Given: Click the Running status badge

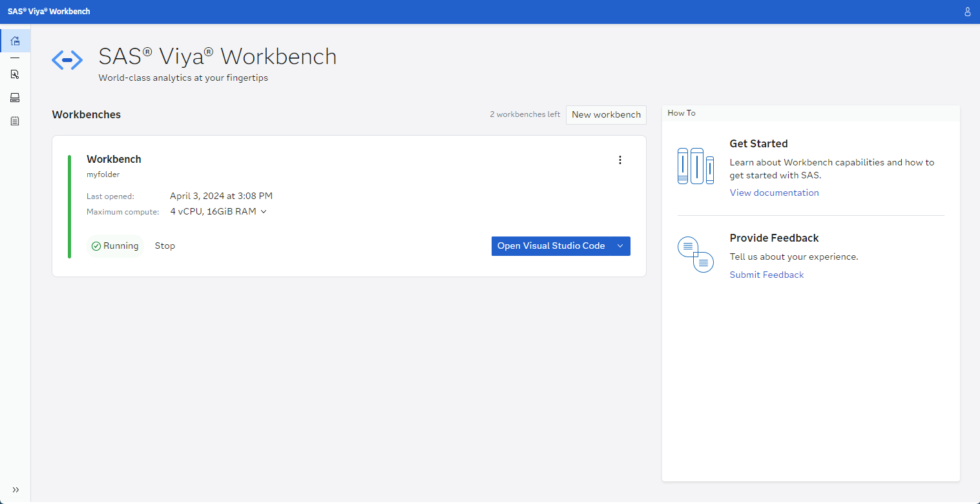Looking at the screenshot, I should 115,246.
